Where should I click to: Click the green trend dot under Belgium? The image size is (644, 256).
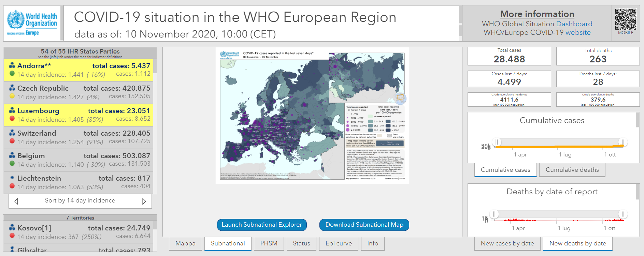point(12,164)
